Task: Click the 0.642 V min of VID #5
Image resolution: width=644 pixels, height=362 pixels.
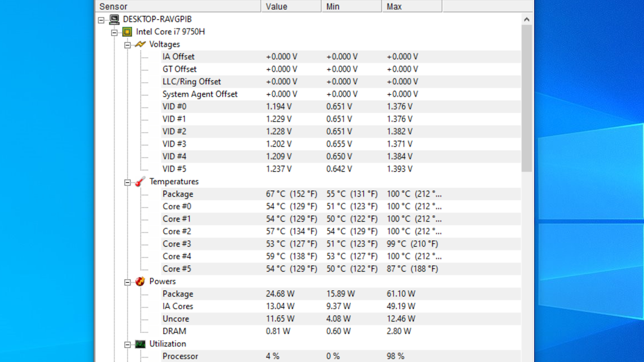Action: coord(339,169)
